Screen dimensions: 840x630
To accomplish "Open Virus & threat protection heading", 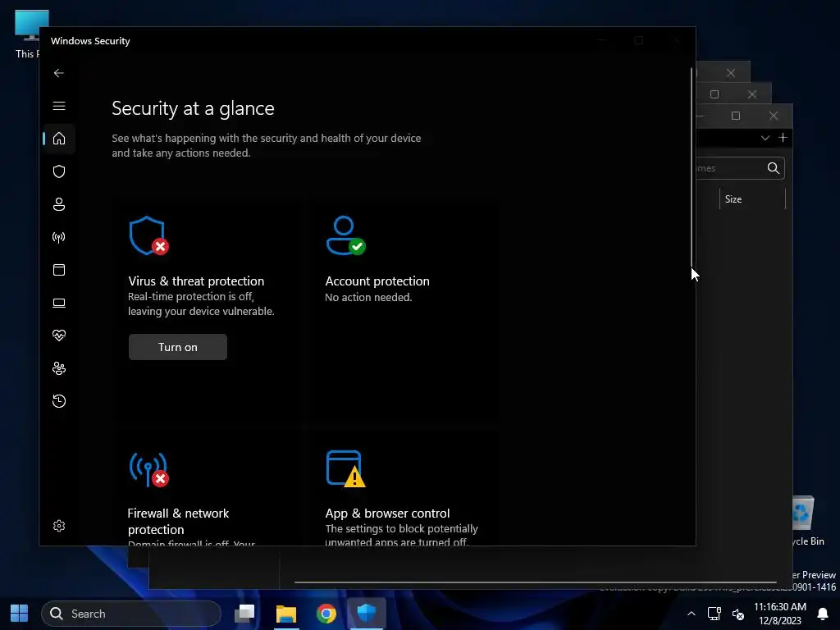I will click(x=196, y=281).
